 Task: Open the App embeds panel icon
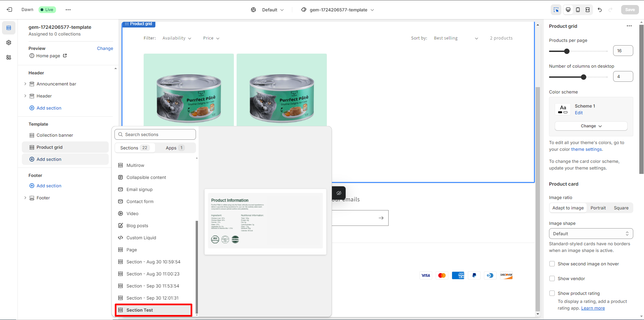point(9,57)
